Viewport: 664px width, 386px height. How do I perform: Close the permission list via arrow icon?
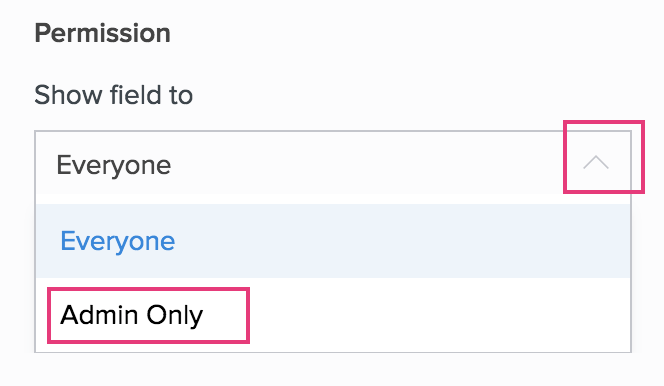596,162
